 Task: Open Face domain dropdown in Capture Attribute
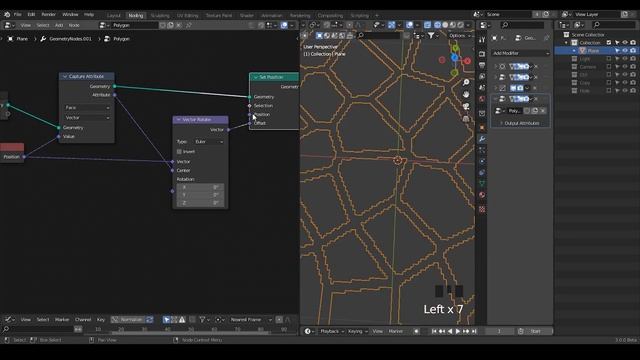[x=87, y=108]
